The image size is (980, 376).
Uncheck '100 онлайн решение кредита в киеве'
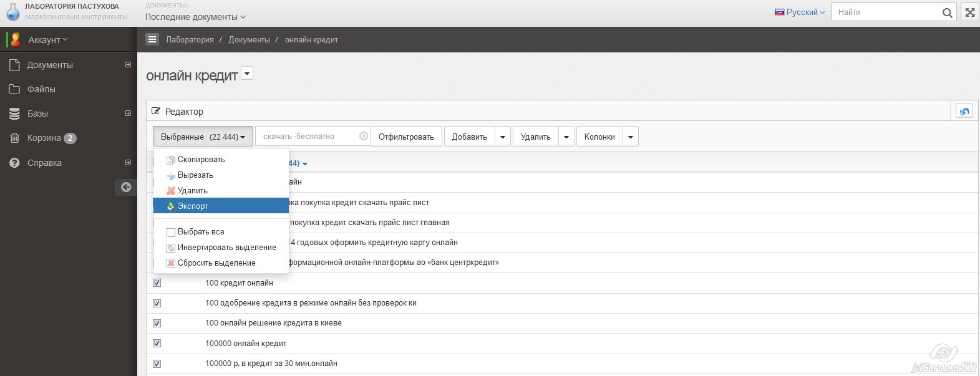(157, 323)
